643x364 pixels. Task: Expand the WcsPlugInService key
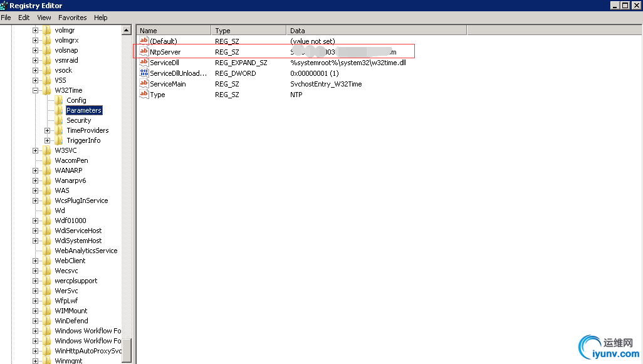coord(35,201)
